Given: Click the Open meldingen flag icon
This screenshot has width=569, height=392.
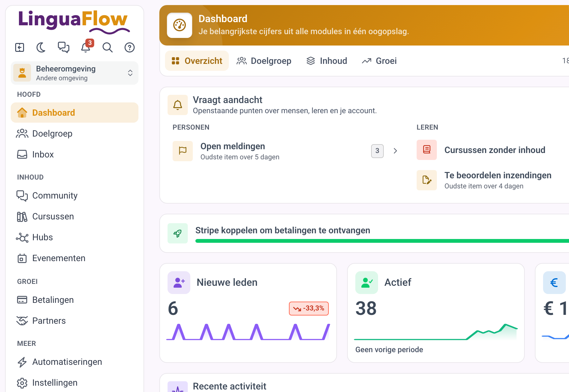Looking at the screenshot, I should point(183,151).
